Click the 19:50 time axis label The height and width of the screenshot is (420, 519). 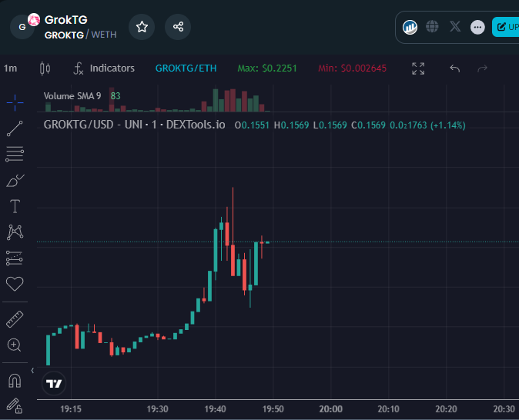(x=273, y=409)
